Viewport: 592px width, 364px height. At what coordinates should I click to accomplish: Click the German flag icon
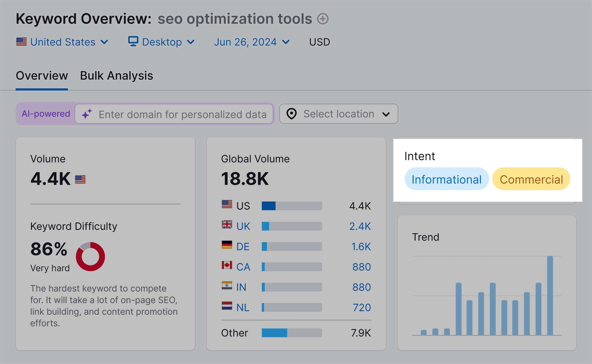[227, 245]
